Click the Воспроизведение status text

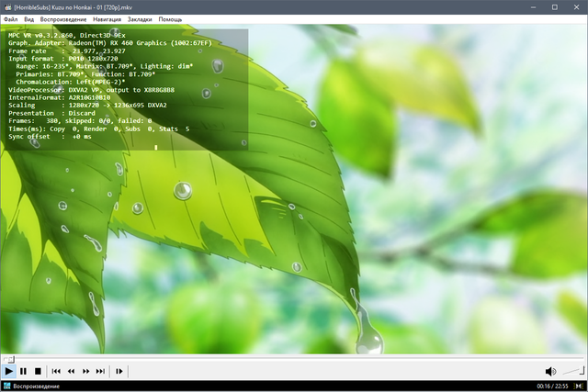point(37,386)
